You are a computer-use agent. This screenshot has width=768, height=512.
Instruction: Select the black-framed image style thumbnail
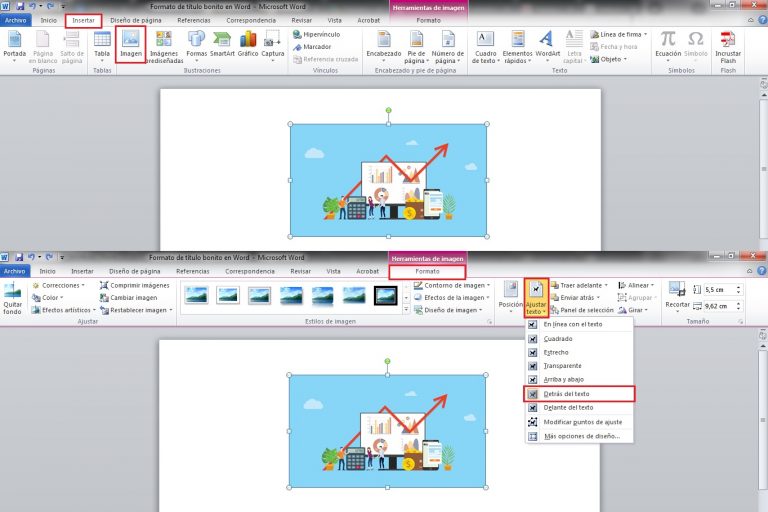(x=385, y=295)
